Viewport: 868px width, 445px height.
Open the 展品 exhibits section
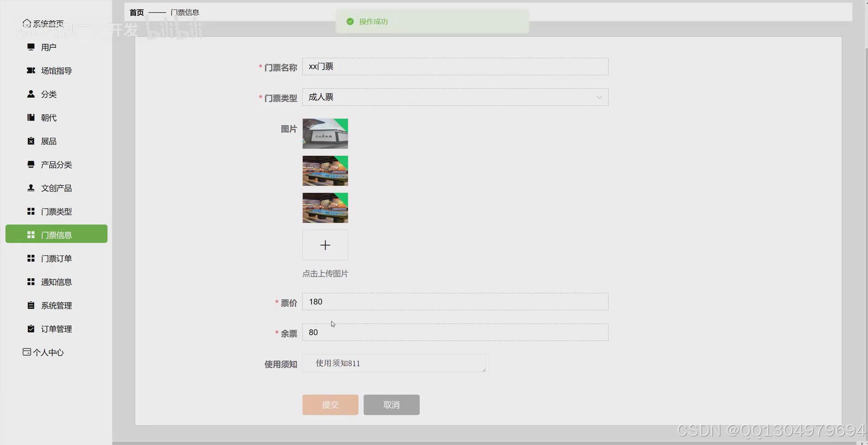pos(48,141)
